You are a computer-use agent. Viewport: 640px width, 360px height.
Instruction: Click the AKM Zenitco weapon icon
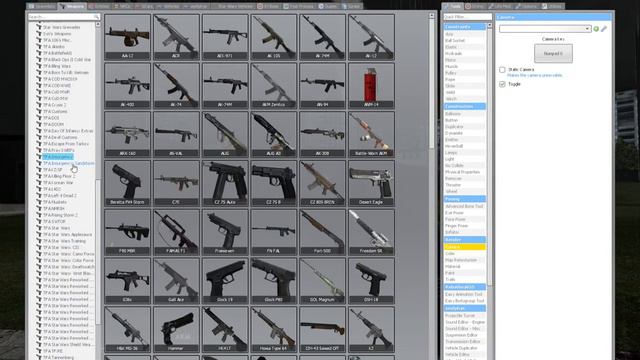click(x=274, y=86)
